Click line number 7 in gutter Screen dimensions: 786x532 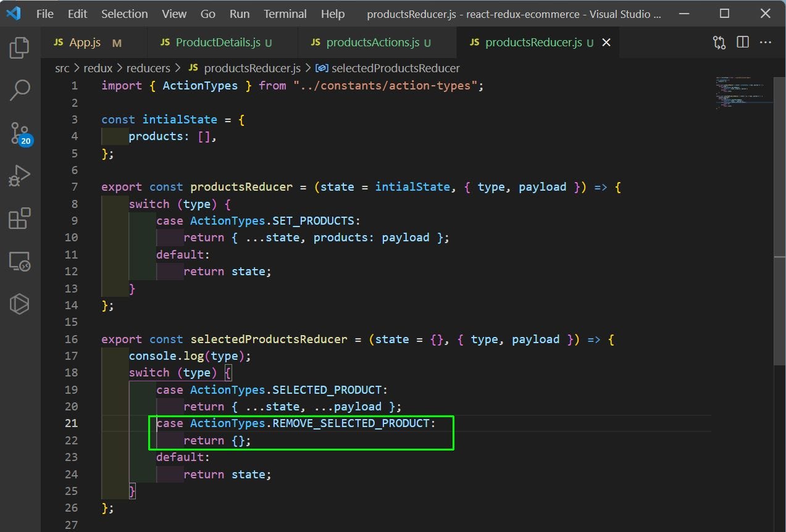(75, 187)
